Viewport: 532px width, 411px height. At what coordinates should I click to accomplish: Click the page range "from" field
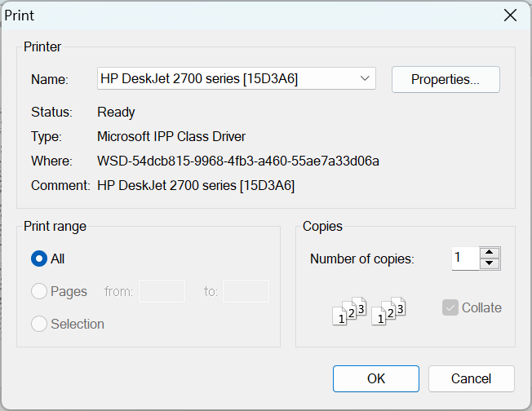[x=162, y=291]
